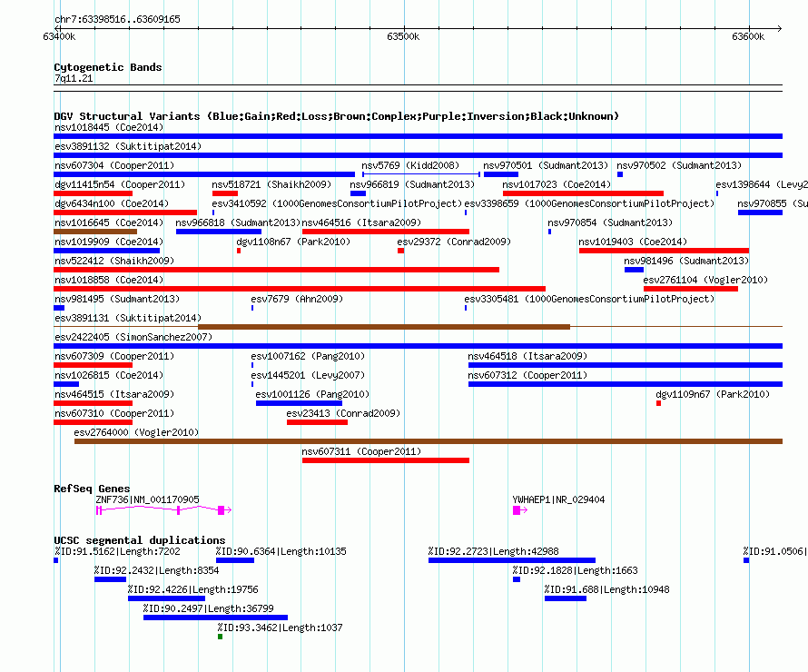Image resolution: width=808 pixels, height=672 pixels.
Task: Select the nsv607311 (Cooper2011) label
Action: click(361, 451)
